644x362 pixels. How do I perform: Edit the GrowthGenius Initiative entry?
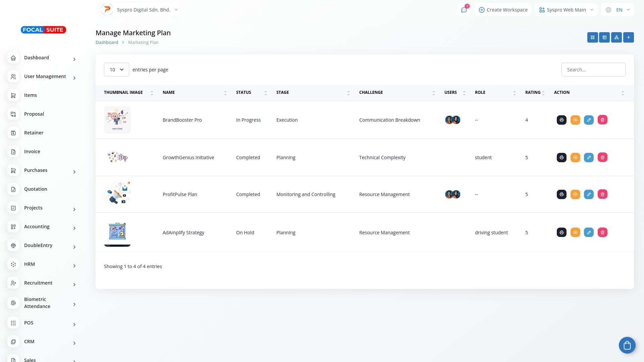coord(589,158)
